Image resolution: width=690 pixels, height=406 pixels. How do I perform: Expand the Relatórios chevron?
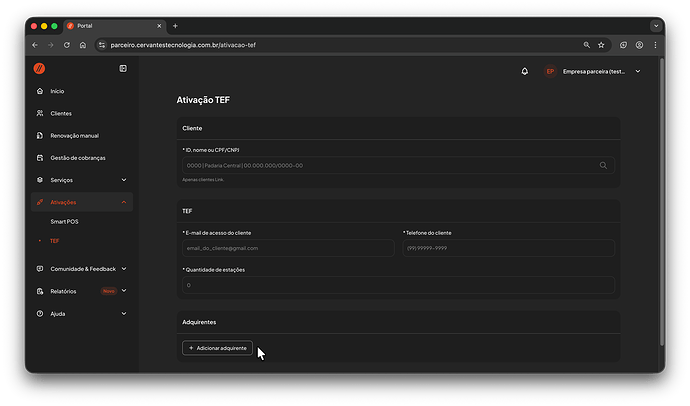(124, 291)
